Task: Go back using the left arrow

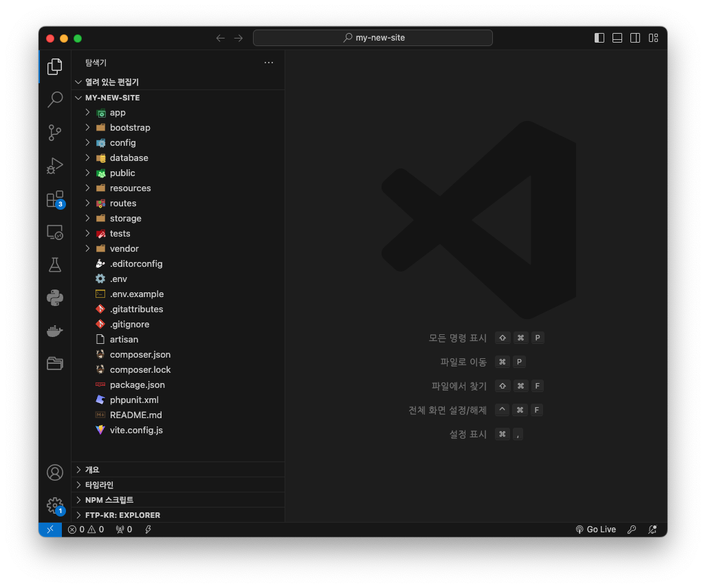Action: [220, 39]
